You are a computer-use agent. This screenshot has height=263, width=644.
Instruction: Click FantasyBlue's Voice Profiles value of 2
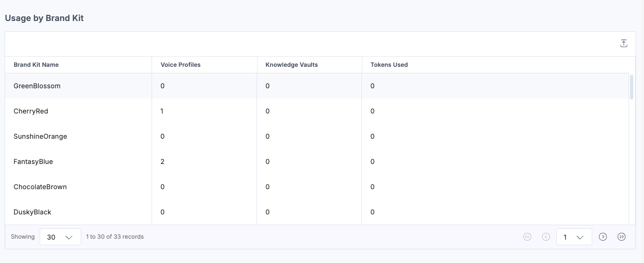pyautogui.click(x=162, y=162)
